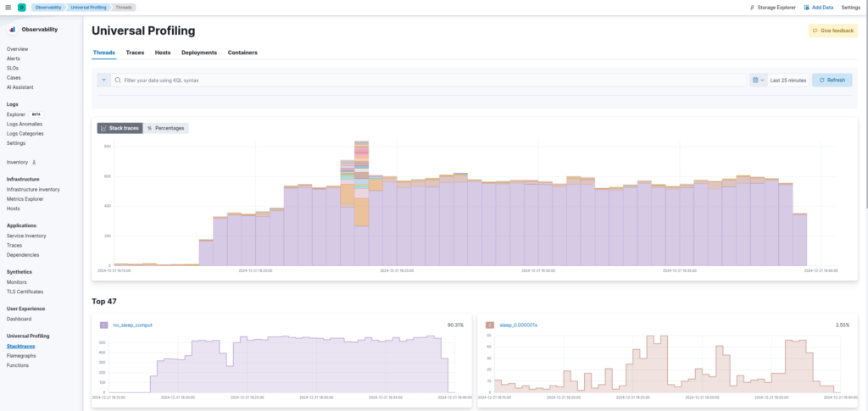Click Last 25 minutes time range
The height and width of the screenshot is (411, 868).
click(787, 81)
